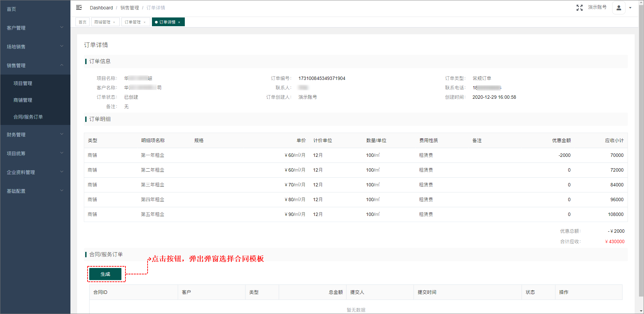This screenshot has width=644, height=314.
Task: Click 第四年租金 detail row name
Action: [153, 199]
